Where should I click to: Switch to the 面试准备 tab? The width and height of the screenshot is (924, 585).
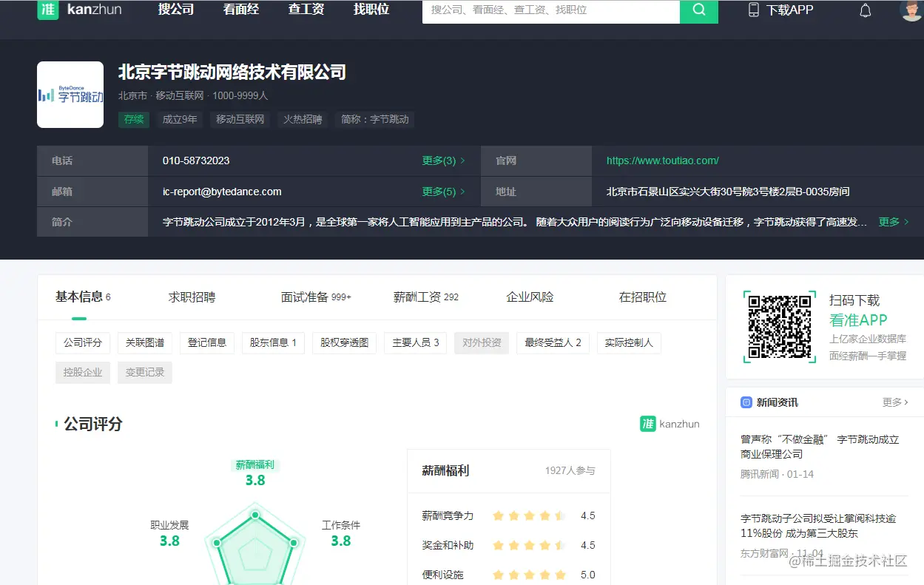316,297
